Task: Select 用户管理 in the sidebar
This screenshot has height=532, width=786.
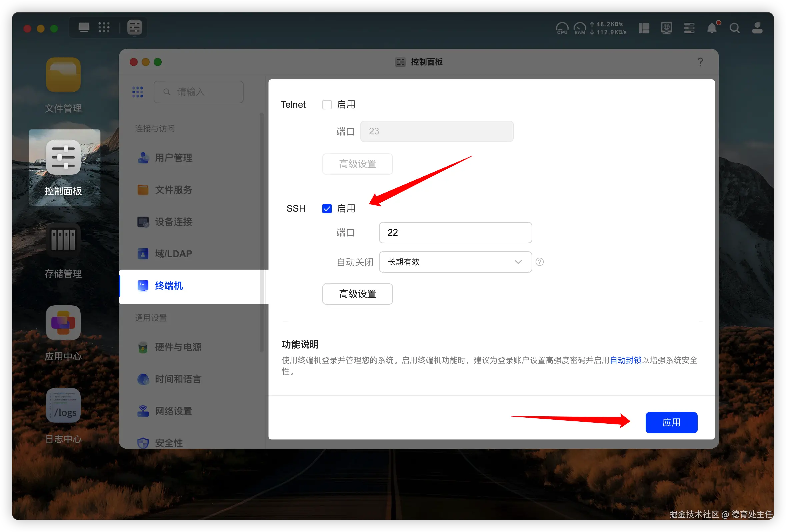Action: coord(173,158)
